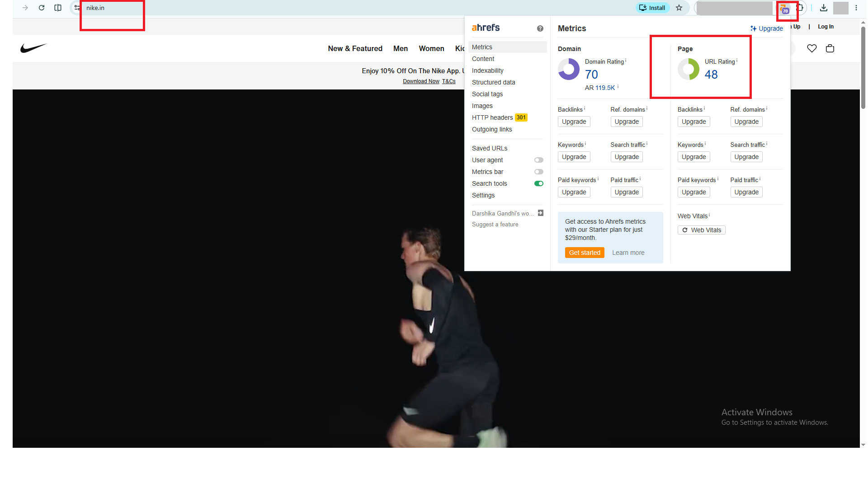Click the Install button in address bar
Viewport: 868px width, 488px height.
[652, 8]
